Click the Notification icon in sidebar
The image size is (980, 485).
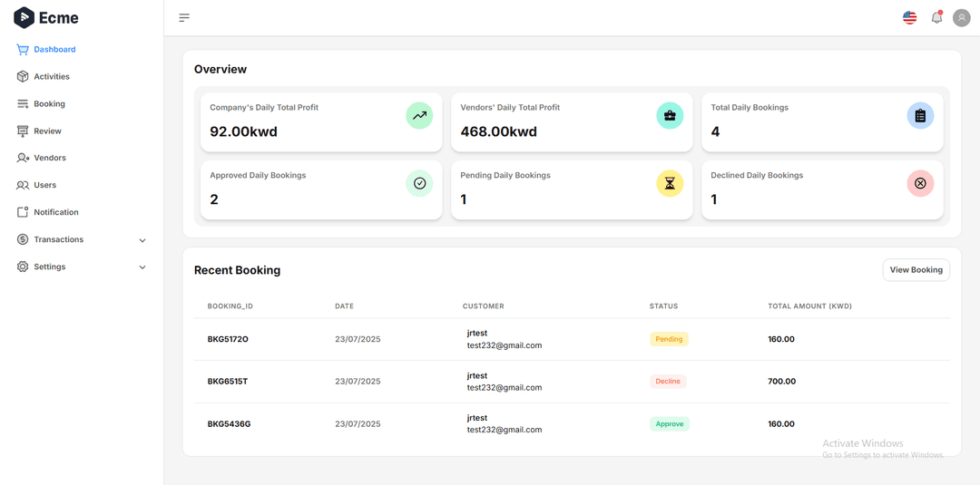click(23, 212)
